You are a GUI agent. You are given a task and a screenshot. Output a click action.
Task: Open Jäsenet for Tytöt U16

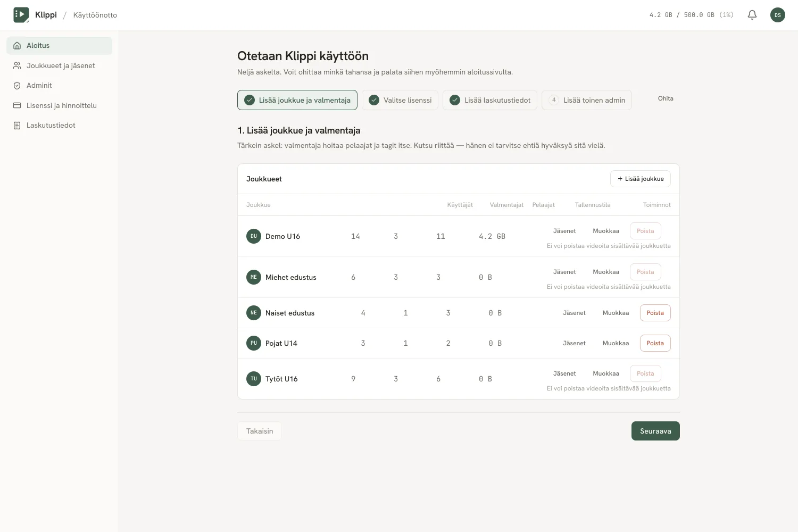[564, 373]
